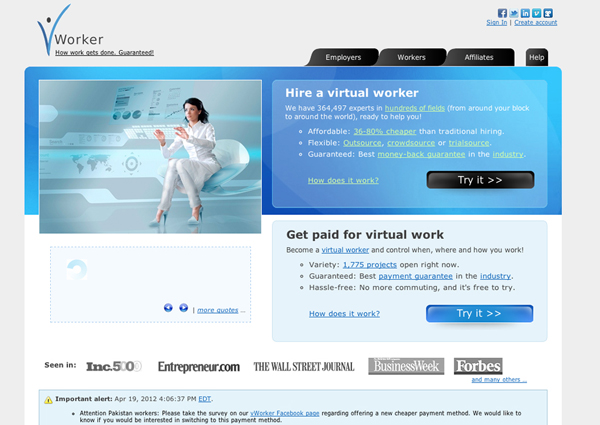
Task: Click the Create account link
Action: [x=536, y=23]
